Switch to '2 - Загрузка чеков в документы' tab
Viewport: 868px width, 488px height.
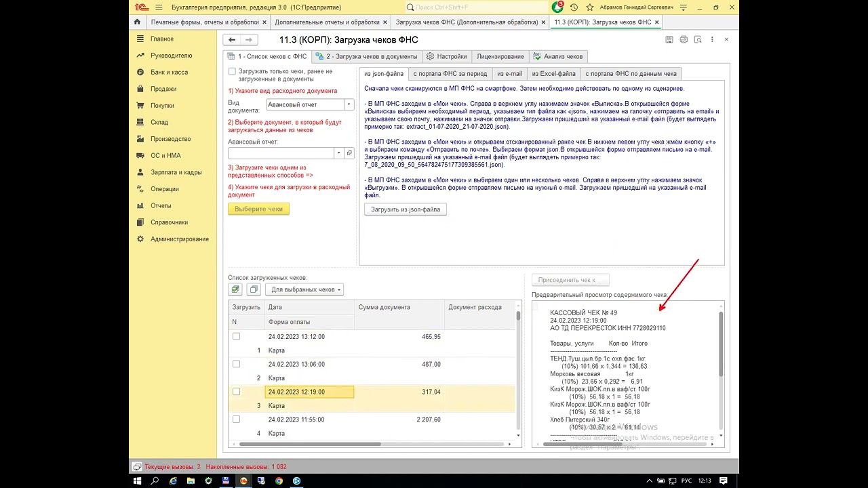366,56
